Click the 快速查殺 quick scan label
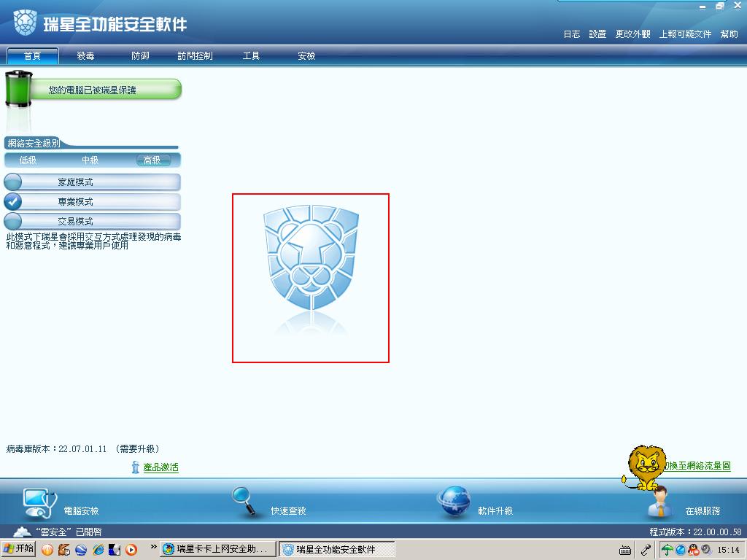Viewport: 747px width, 560px height. [x=289, y=511]
